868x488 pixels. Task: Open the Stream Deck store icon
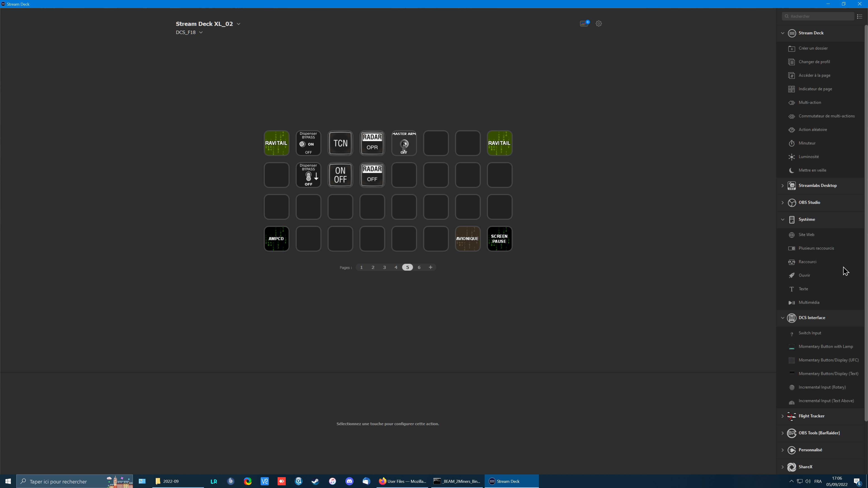[x=584, y=23]
